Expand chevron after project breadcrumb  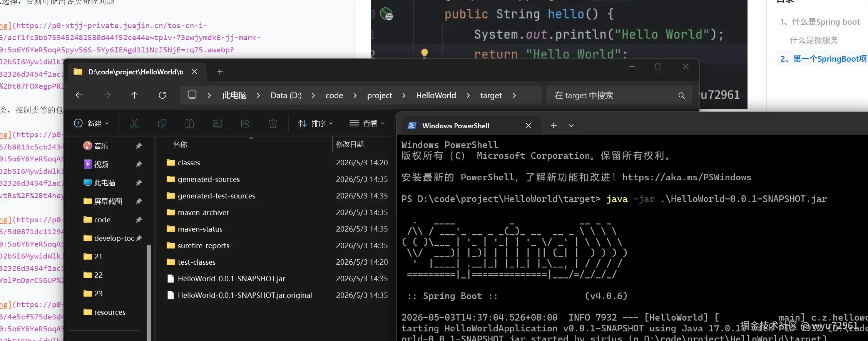pos(404,96)
